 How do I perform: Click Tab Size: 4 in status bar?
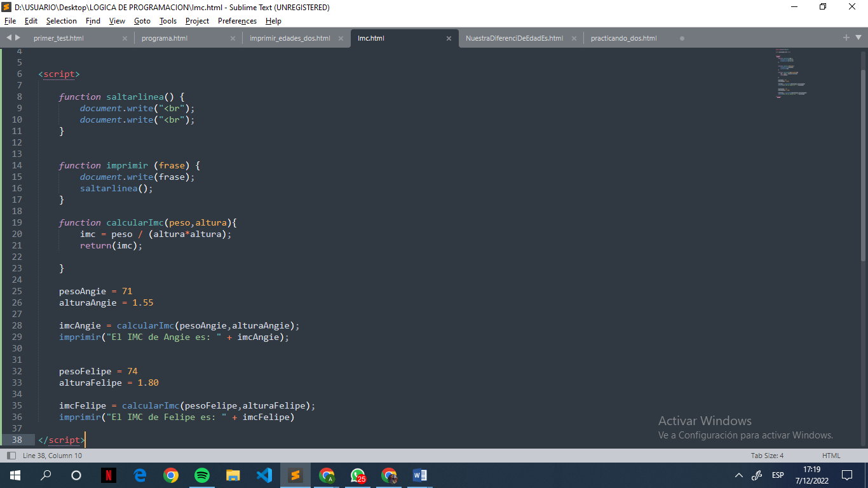coord(767,456)
